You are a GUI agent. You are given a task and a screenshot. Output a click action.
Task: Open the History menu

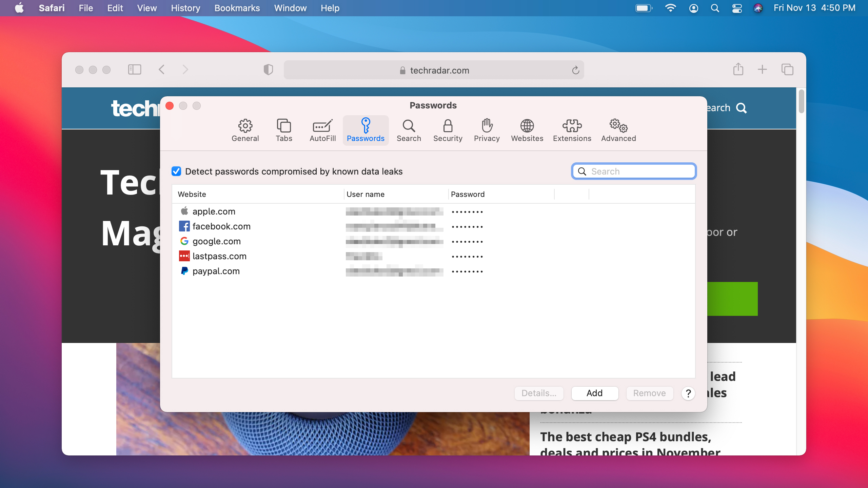(185, 8)
